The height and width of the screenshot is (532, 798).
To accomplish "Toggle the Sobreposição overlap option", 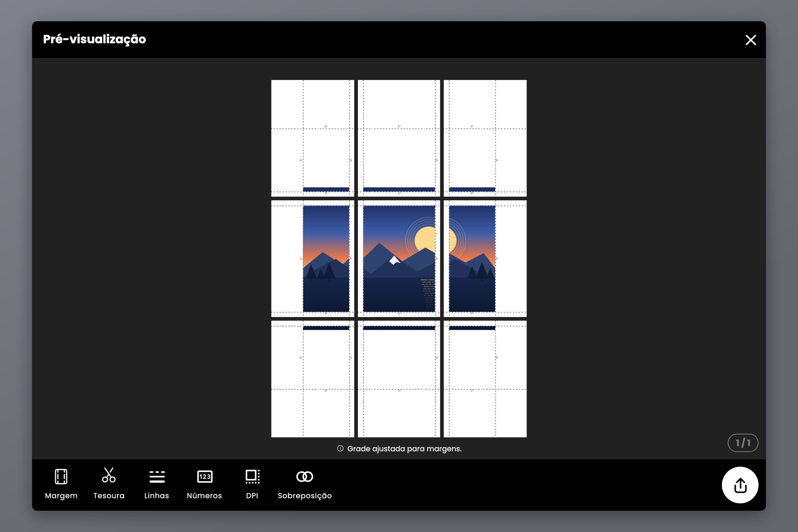I will coord(305,484).
